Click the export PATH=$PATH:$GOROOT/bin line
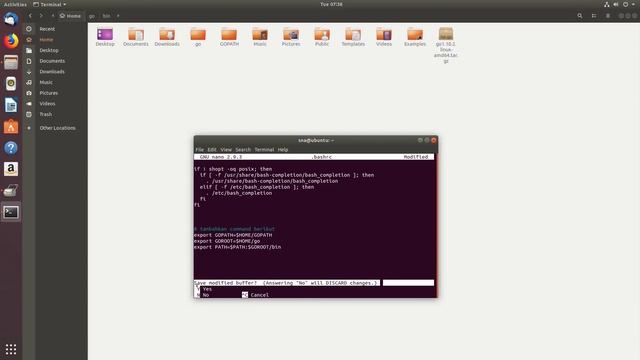The image size is (640, 360). pyautogui.click(x=238, y=247)
